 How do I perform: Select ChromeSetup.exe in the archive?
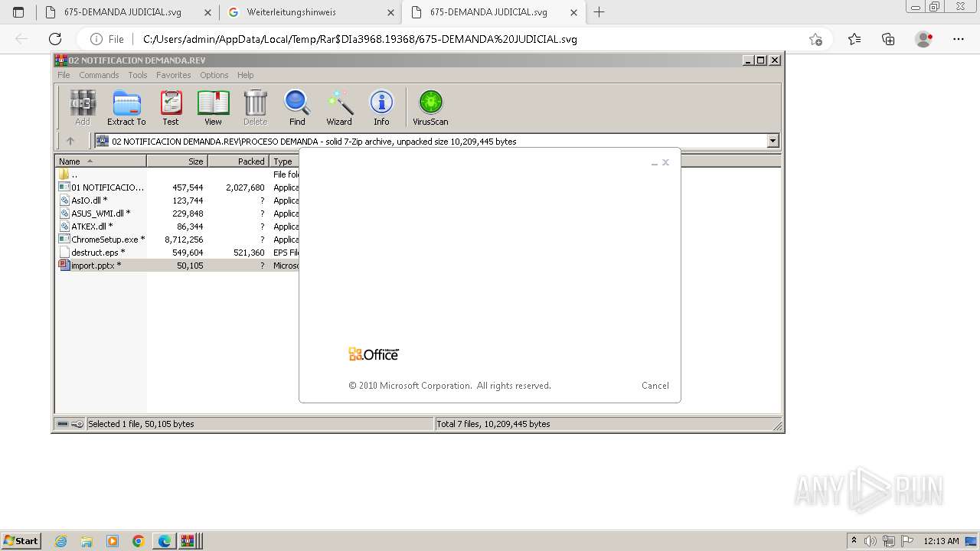pyautogui.click(x=100, y=240)
